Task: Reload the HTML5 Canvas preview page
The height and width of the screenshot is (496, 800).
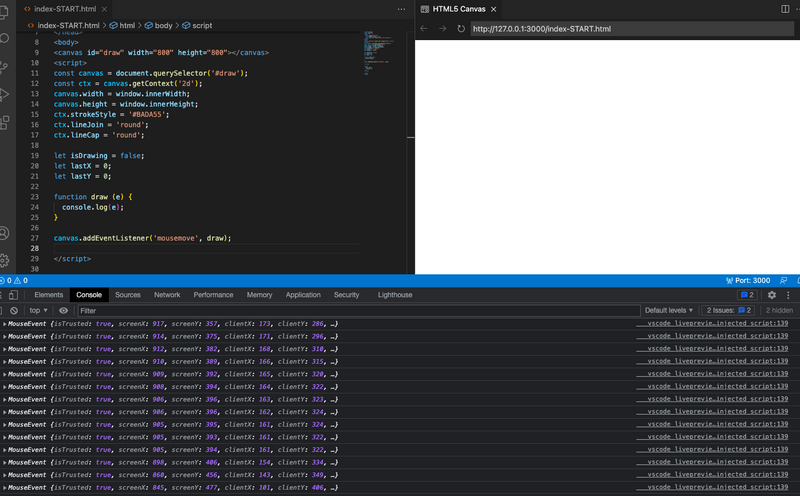Action: coord(461,29)
